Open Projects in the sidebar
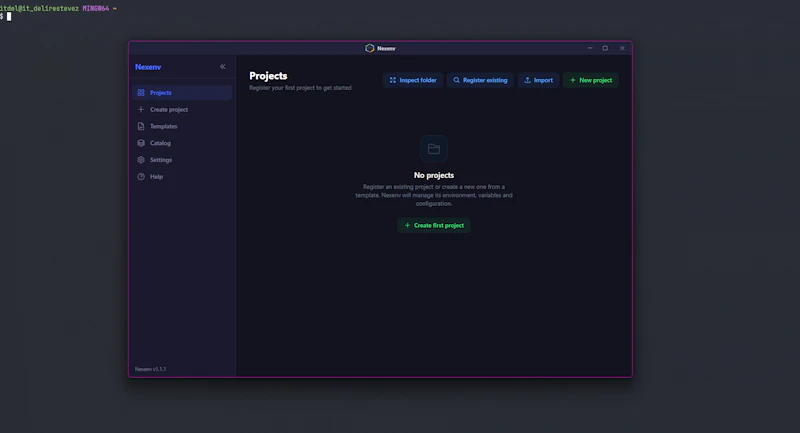This screenshot has width=800, height=433. (182, 93)
